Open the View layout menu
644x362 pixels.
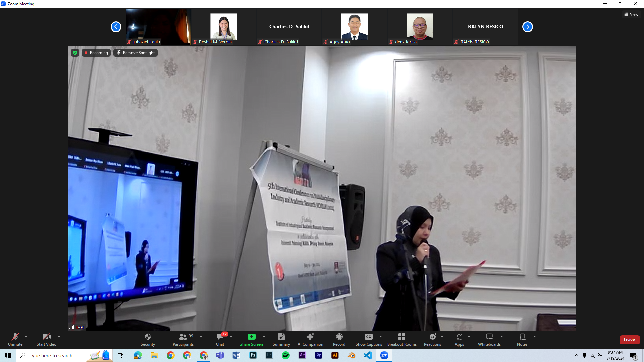tap(631, 14)
